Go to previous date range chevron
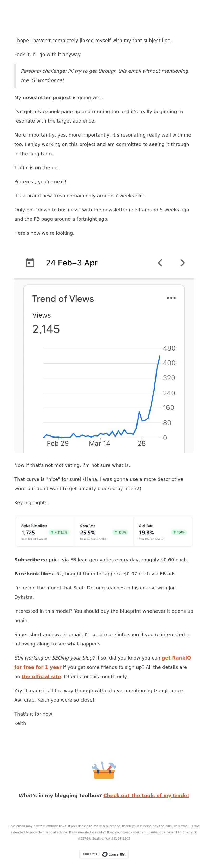 [160, 263]
